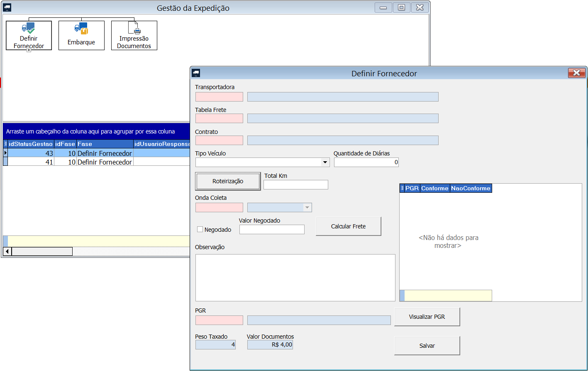Click the group-by header panel in main grid
The height and width of the screenshot is (371, 588).
tap(96, 131)
